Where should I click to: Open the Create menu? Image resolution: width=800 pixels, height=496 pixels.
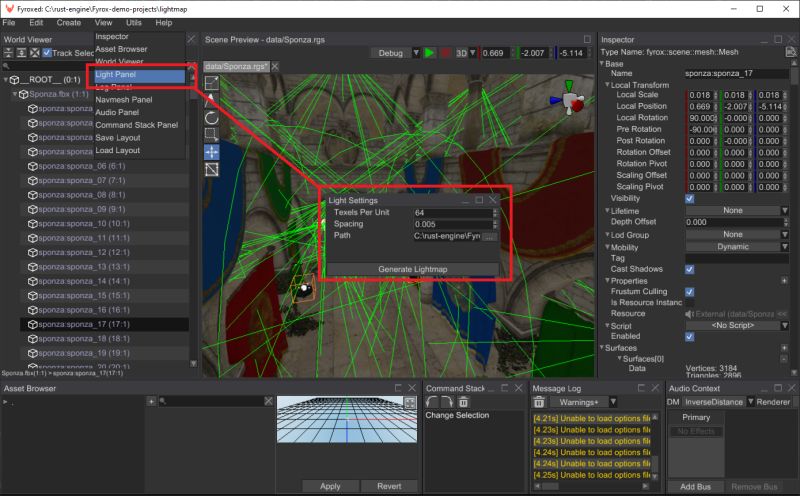coord(68,22)
